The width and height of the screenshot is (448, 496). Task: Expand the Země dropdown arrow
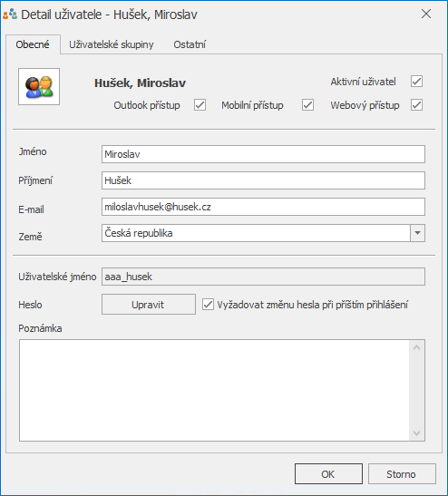pos(418,233)
